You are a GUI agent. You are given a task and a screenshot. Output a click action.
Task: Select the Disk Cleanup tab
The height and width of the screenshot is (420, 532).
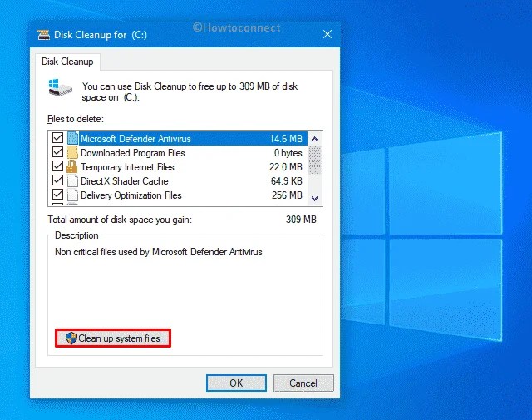67,62
